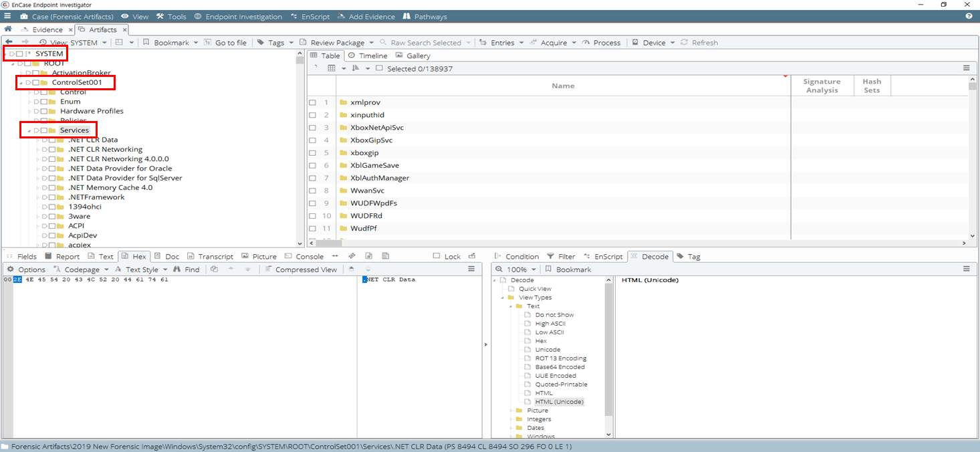Open Case (Forensic Artifacts) menu
980x452 pixels.
coord(67,16)
